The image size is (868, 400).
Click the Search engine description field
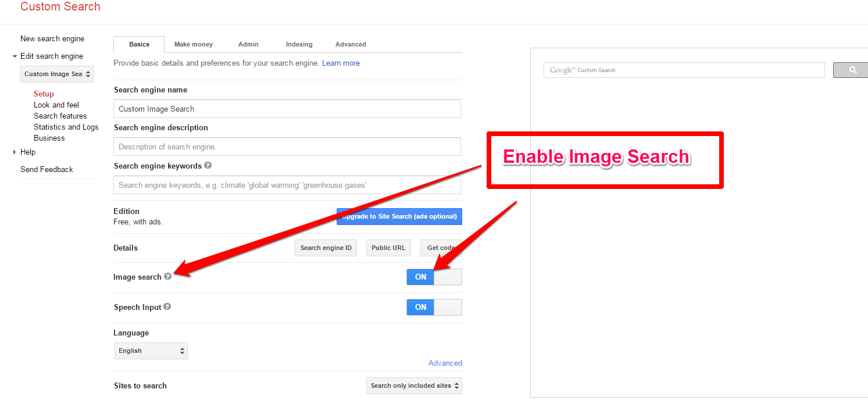coord(287,147)
